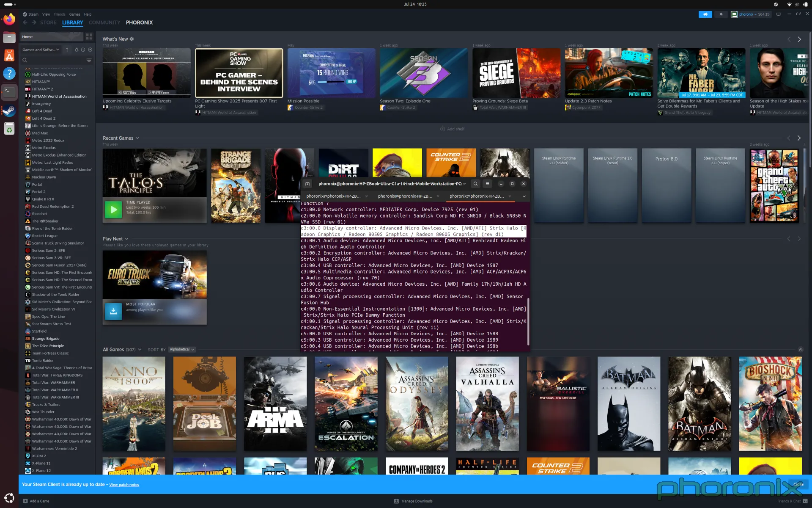Open What's New settings gear
Screen dimensions: 812x508
[132, 39]
